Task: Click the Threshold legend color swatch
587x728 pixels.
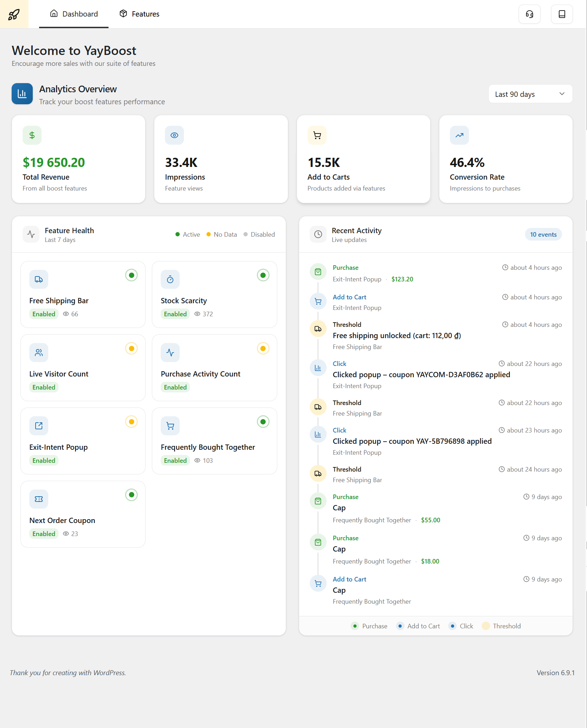Action: pos(486,626)
